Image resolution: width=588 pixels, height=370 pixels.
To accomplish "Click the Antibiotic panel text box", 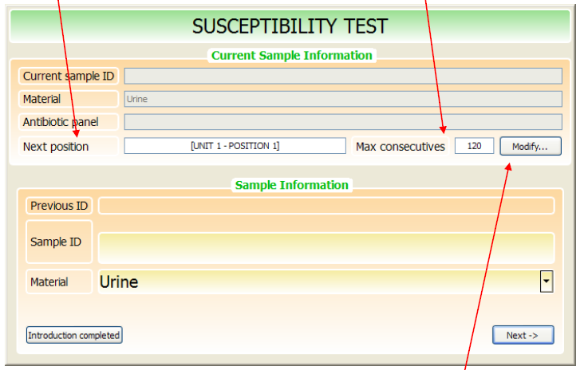I will pos(343,122).
